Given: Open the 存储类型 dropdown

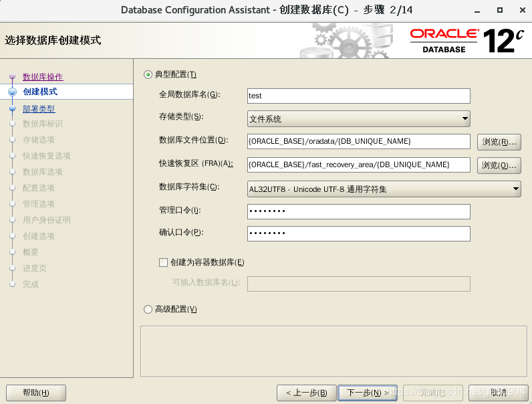Looking at the screenshot, I should (x=359, y=119).
